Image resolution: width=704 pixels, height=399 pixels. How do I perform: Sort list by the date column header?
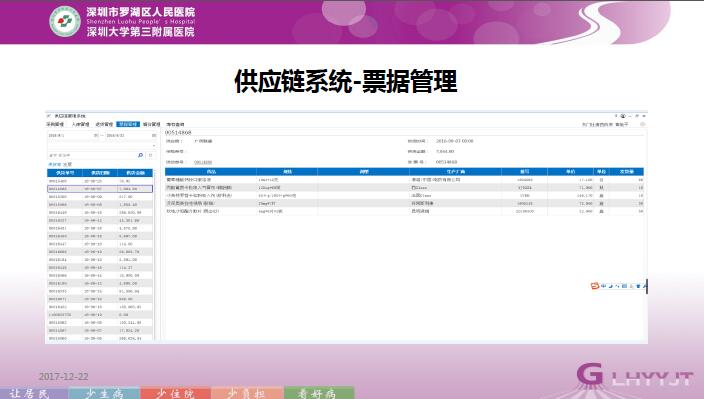tap(100, 173)
